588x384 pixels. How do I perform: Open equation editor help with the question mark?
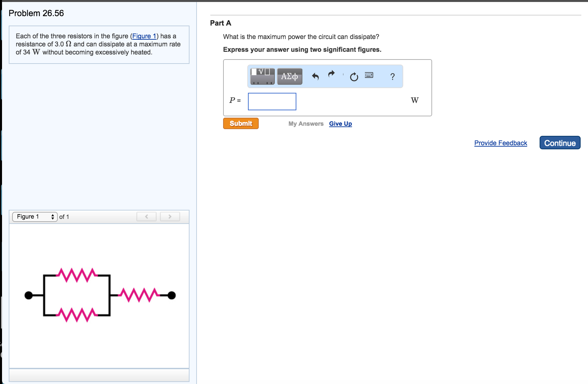click(392, 77)
